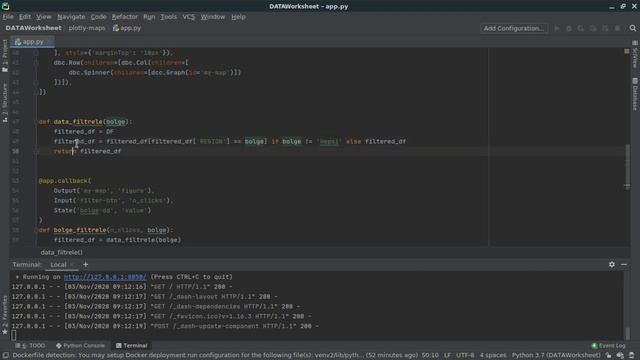Open the 127.0.0.1:8050 link in terminal
The height and width of the screenshot is (360, 640).
tap(105, 277)
